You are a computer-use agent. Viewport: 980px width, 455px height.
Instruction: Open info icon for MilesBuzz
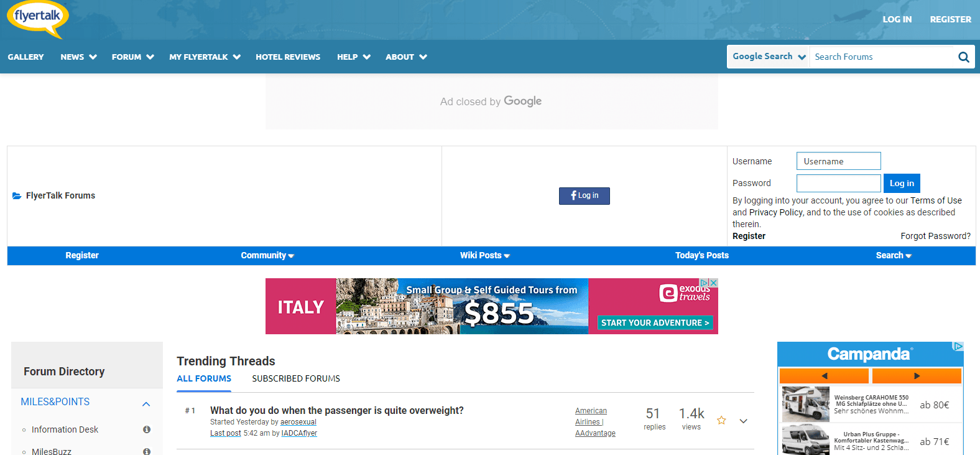coord(147,451)
